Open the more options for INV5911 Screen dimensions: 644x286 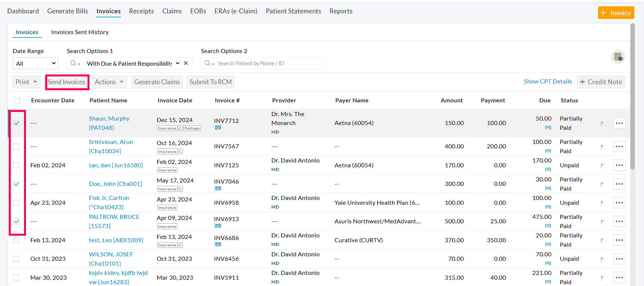coord(619,278)
